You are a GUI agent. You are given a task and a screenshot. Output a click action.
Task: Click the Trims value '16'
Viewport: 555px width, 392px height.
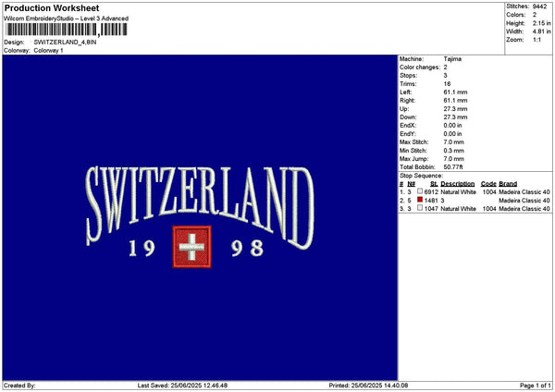click(x=447, y=84)
